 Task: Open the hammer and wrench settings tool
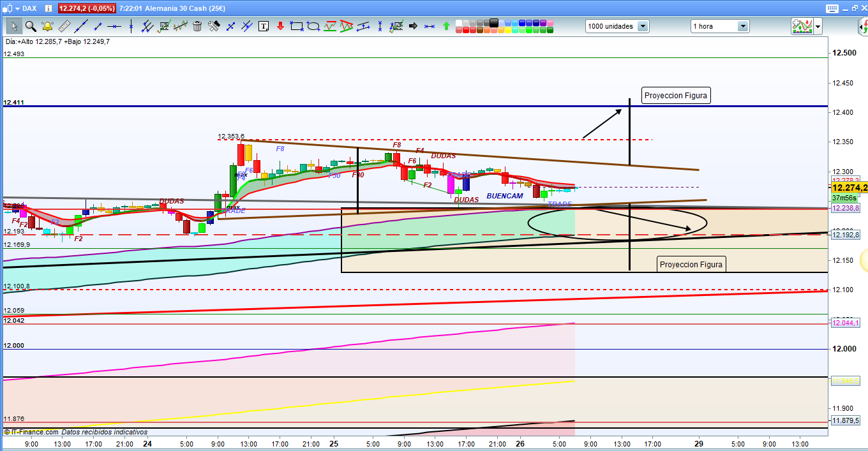tap(214, 26)
